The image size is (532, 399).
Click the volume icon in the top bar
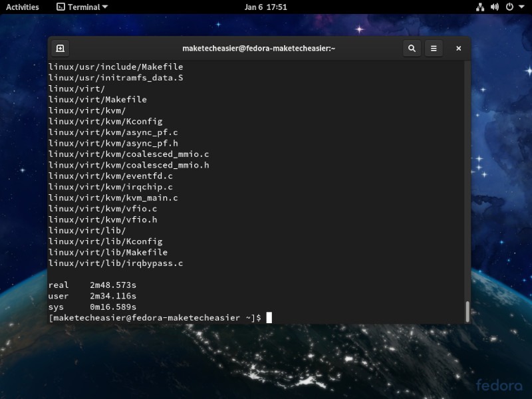click(495, 7)
